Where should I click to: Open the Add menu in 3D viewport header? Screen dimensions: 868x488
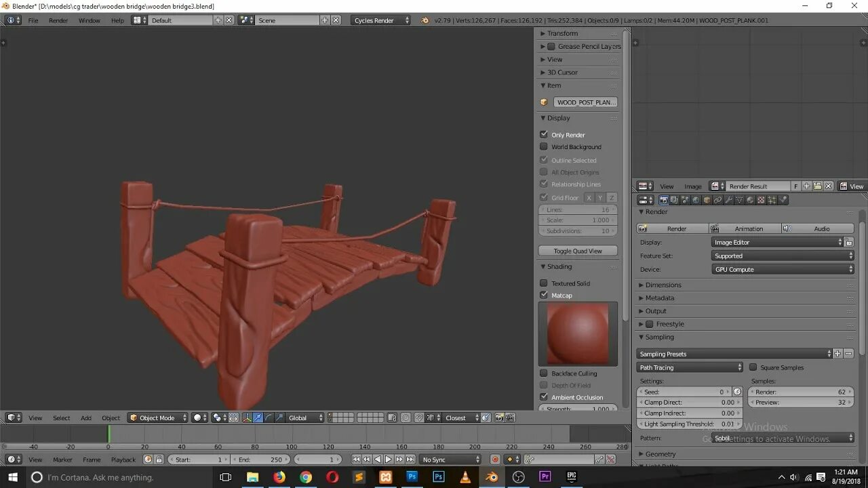(x=86, y=418)
